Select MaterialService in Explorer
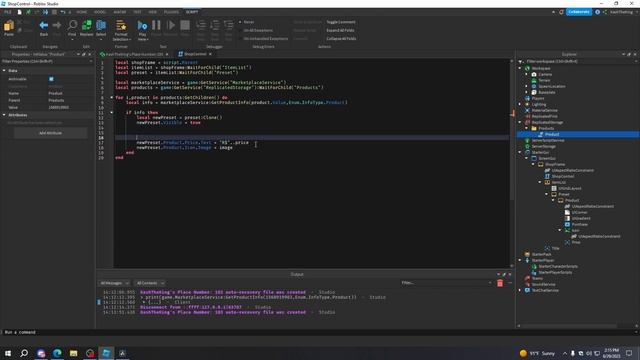 click(x=544, y=110)
